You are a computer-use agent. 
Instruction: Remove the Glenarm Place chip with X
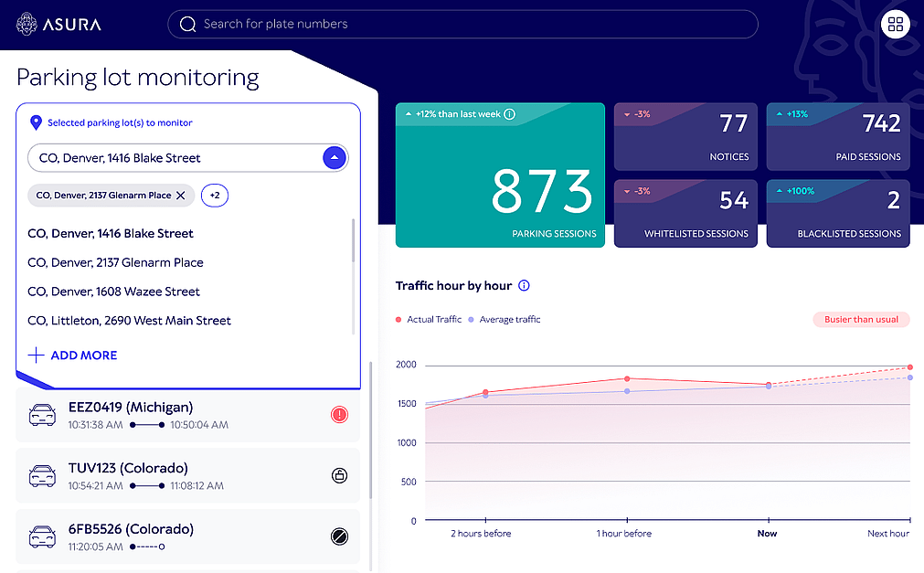(181, 196)
